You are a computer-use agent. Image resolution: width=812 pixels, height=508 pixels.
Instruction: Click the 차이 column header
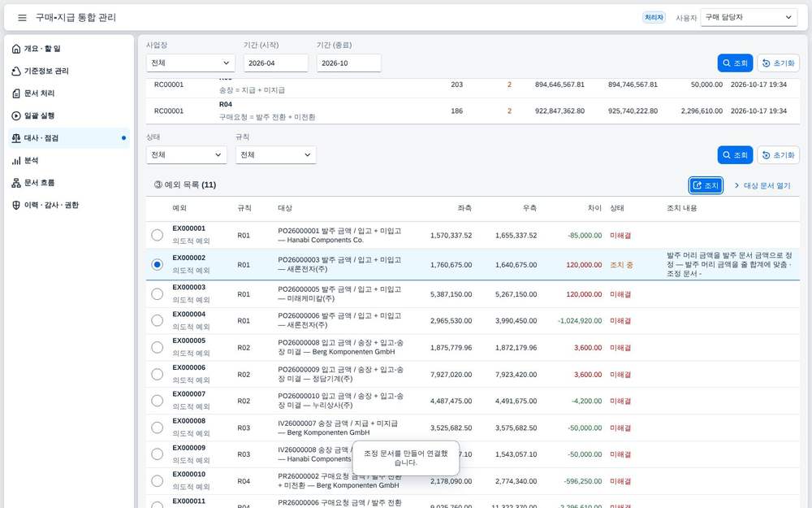[x=594, y=208]
